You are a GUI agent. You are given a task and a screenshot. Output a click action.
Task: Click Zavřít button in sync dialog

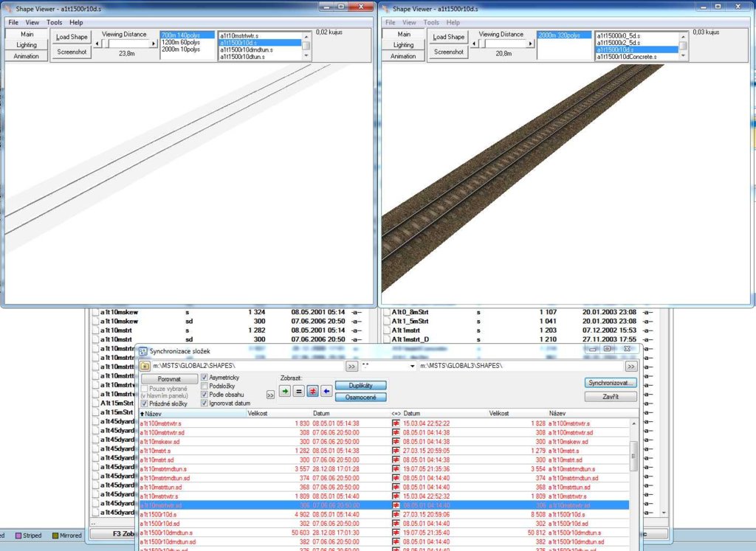tap(611, 397)
